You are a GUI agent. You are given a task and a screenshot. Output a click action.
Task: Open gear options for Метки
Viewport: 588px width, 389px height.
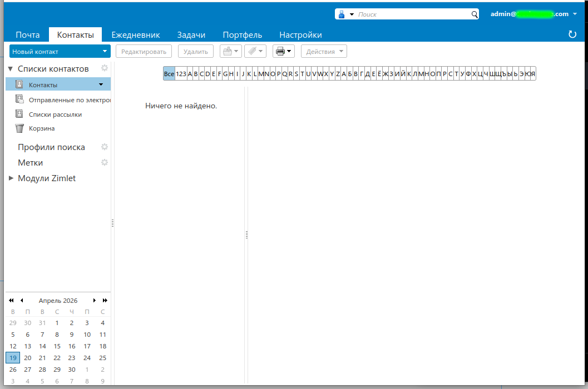click(x=105, y=162)
